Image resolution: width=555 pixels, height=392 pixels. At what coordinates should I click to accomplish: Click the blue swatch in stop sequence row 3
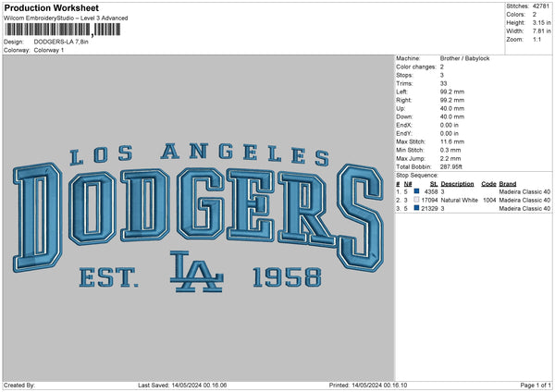coord(416,208)
